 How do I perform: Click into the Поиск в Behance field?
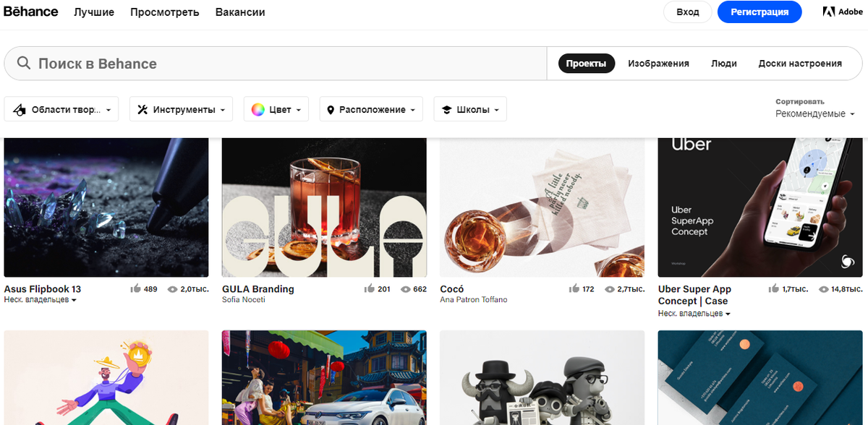[x=275, y=64]
